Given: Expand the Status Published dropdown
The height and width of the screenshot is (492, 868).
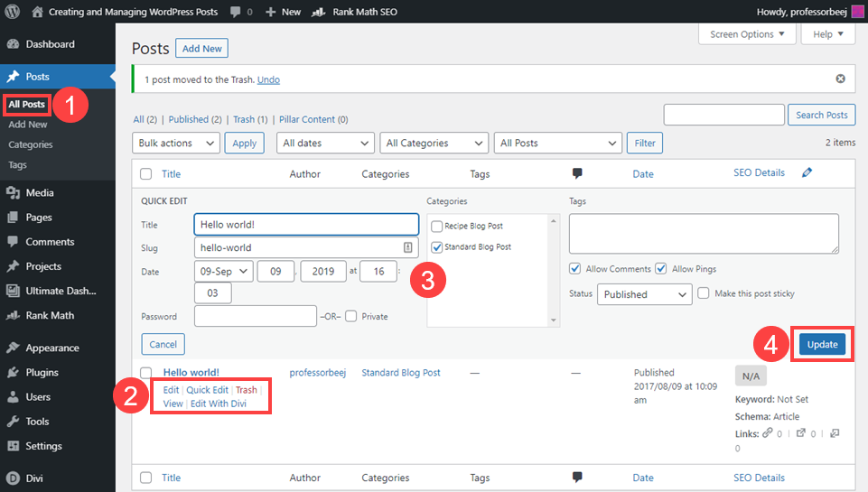Looking at the screenshot, I should click(x=644, y=294).
